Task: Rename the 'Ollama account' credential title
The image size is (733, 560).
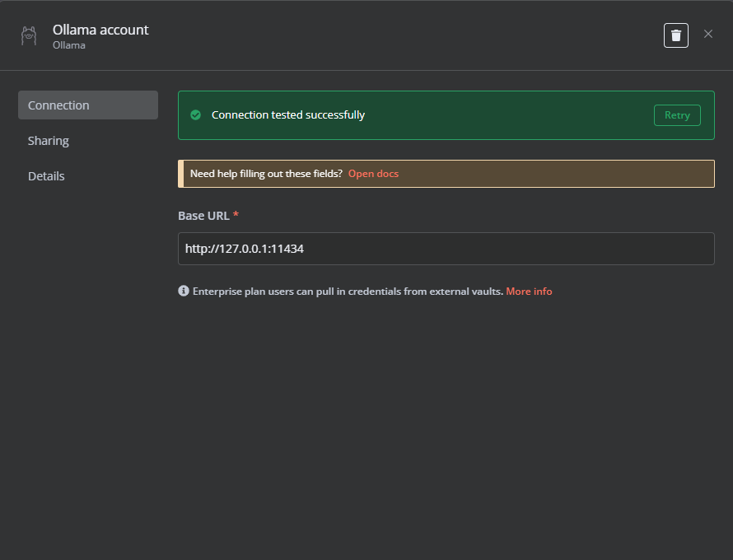Action: (100, 30)
